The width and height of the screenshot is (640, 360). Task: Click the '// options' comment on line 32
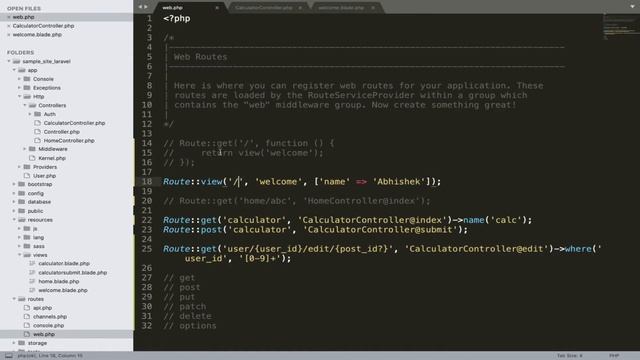click(190, 326)
